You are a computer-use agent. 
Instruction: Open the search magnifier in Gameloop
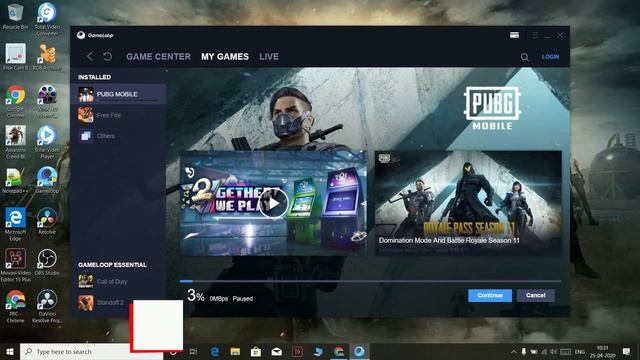click(x=524, y=57)
